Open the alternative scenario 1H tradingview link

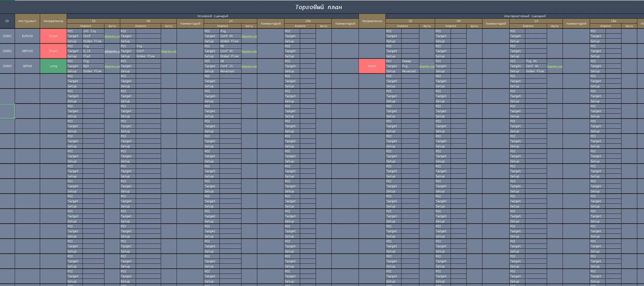[555, 66]
